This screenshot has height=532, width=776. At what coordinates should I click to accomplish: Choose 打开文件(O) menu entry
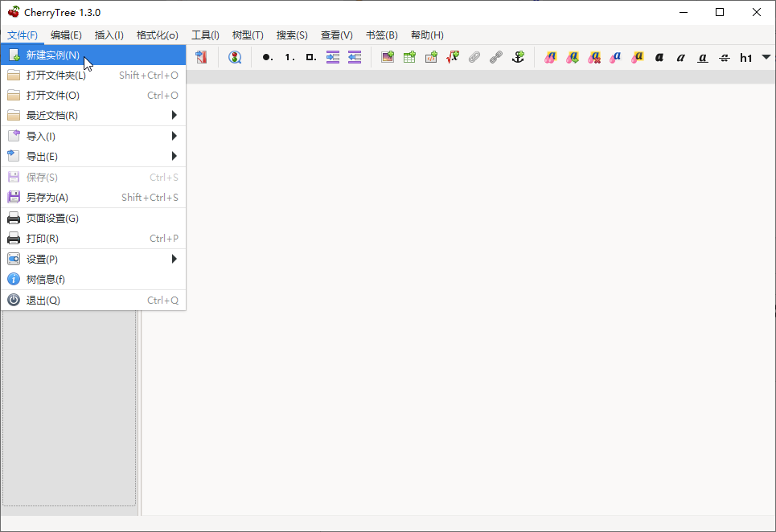pyautogui.click(x=93, y=95)
